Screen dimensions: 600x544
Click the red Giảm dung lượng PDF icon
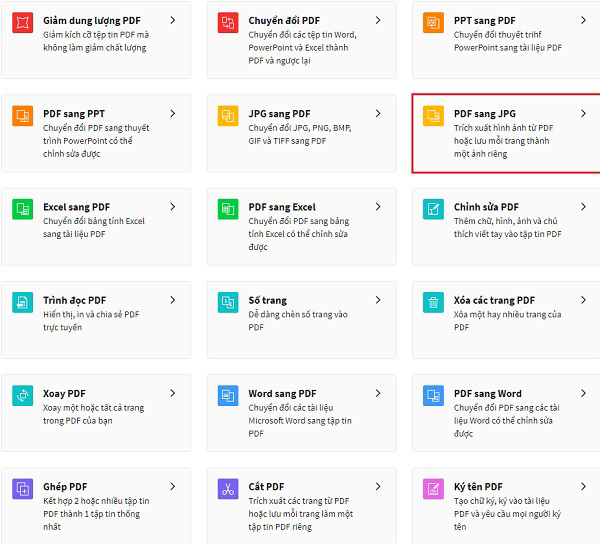coord(23,23)
